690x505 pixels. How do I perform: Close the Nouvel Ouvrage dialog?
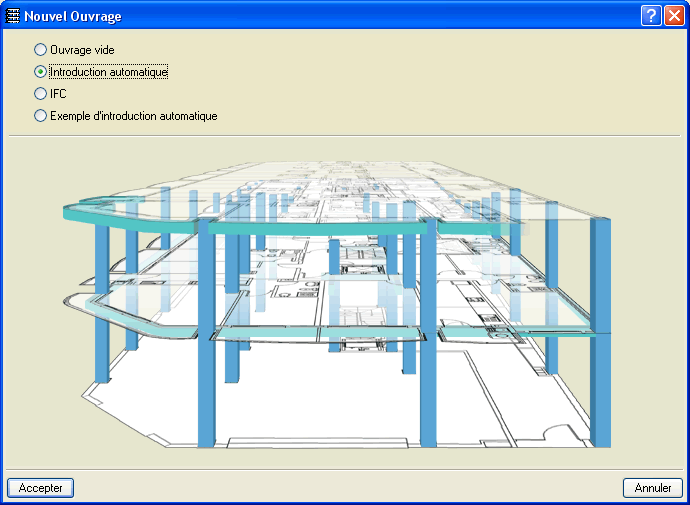[674, 16]
